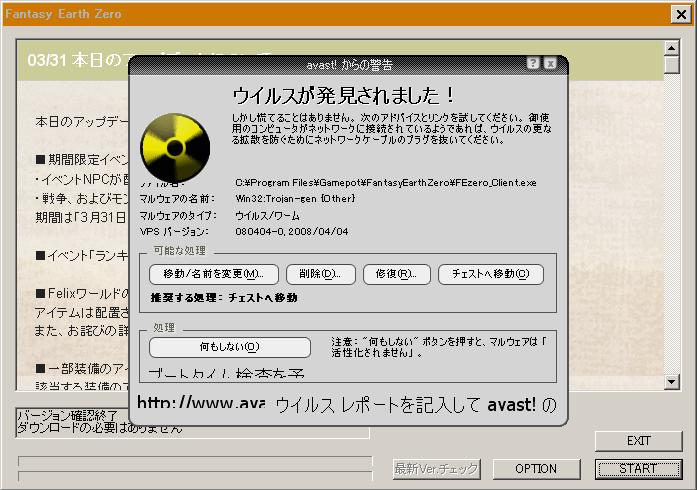The height and width of the screenshot is (490, 697).
Task: Click the upper download progress bar
Action: pyautogui.click(x=195, y=461)
